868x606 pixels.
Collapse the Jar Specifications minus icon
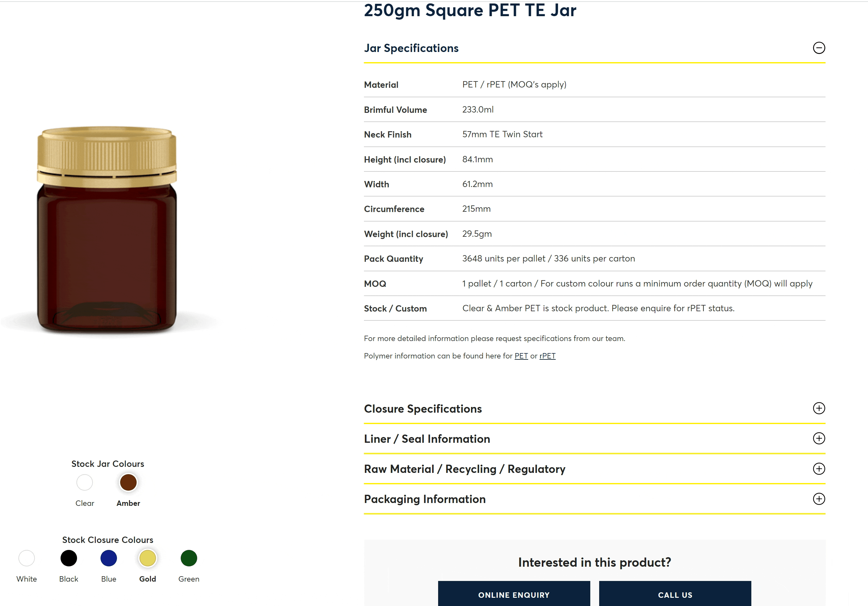click(819, 48)
